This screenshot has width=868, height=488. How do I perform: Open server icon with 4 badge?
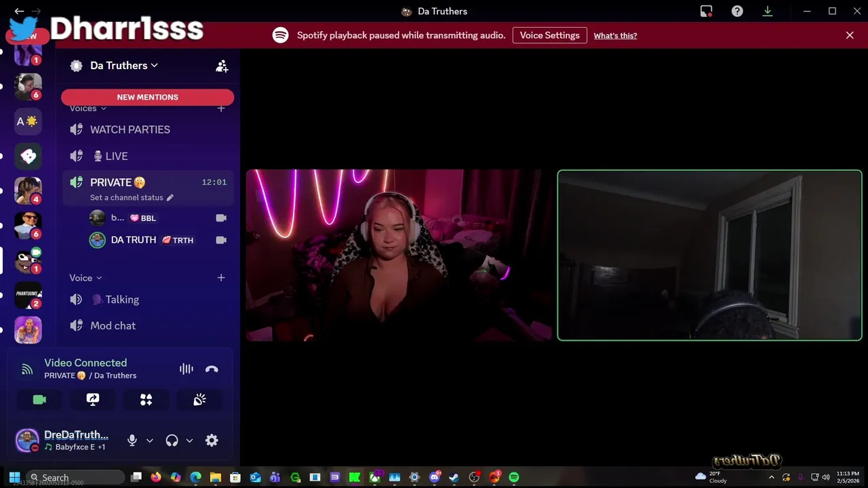[28, 191]
